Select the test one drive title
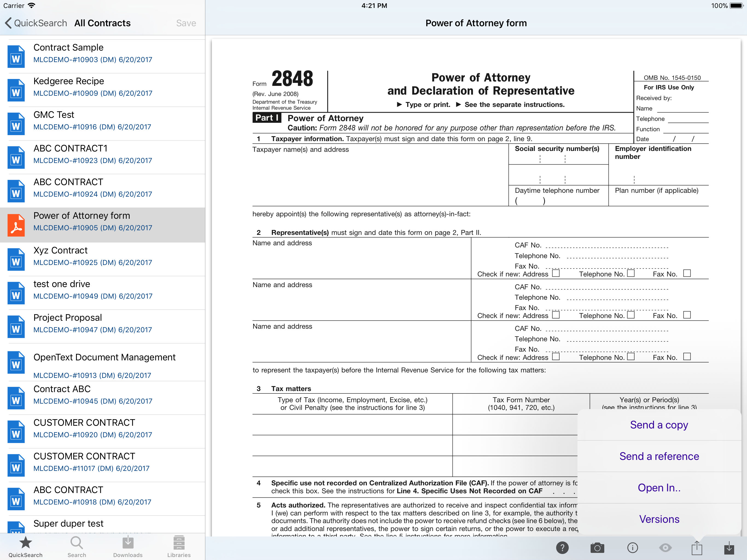This screenshot has width=747, height=560. coord(62,284)
